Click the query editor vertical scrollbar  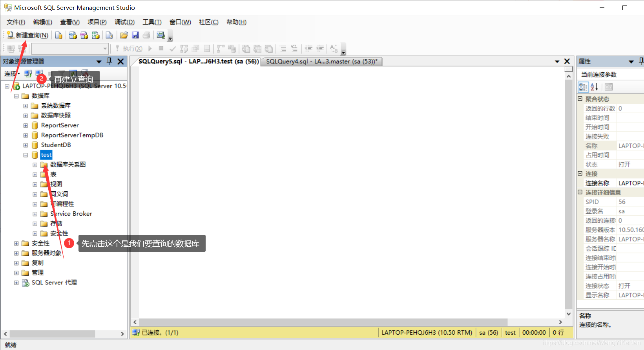click(569, 195)
